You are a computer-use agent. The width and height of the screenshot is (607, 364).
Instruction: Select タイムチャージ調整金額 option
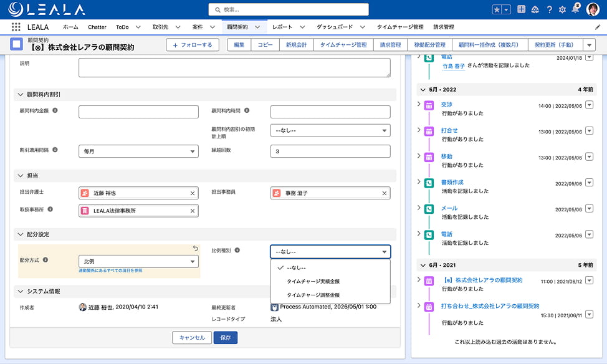pos(330,295)
